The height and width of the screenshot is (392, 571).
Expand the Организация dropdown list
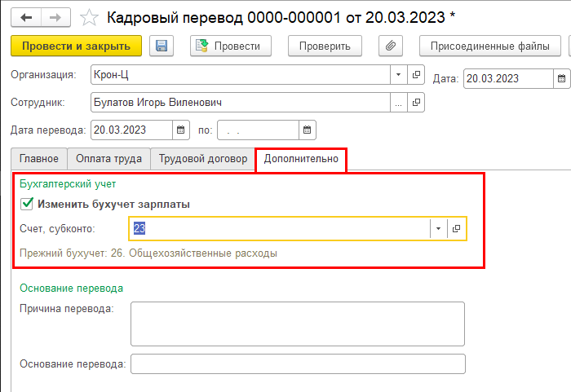398,76
